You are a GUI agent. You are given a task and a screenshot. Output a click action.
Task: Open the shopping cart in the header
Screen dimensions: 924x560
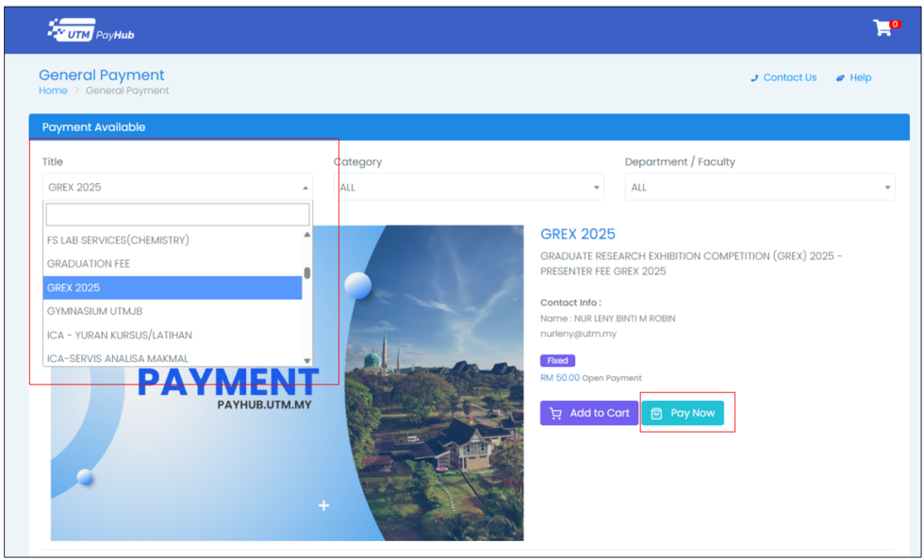[x=883, y=28]
